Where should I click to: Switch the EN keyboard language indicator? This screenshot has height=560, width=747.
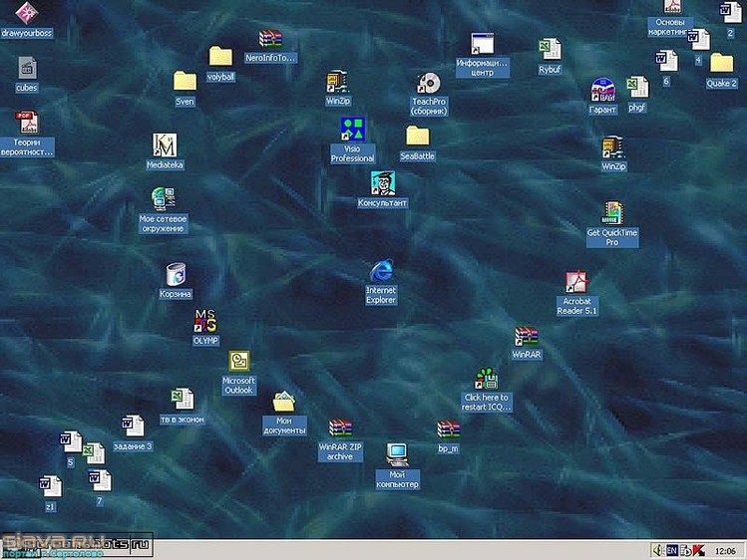click(671, 550)
